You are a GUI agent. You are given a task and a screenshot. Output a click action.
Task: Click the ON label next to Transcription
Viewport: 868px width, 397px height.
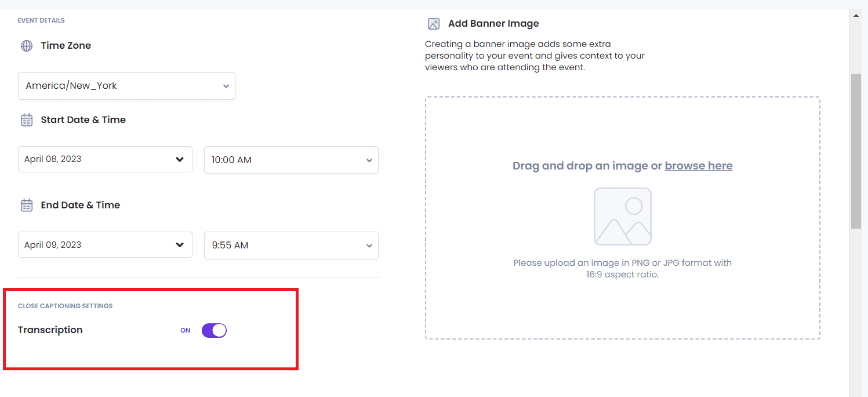pyautogui.click(x=185, y=330)
